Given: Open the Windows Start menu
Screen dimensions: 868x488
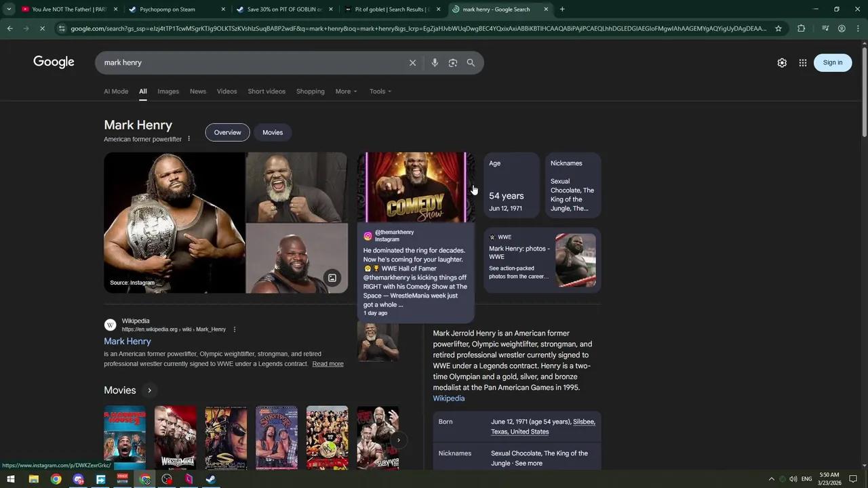Looking at the screenshot, I should tap(11, 479).
